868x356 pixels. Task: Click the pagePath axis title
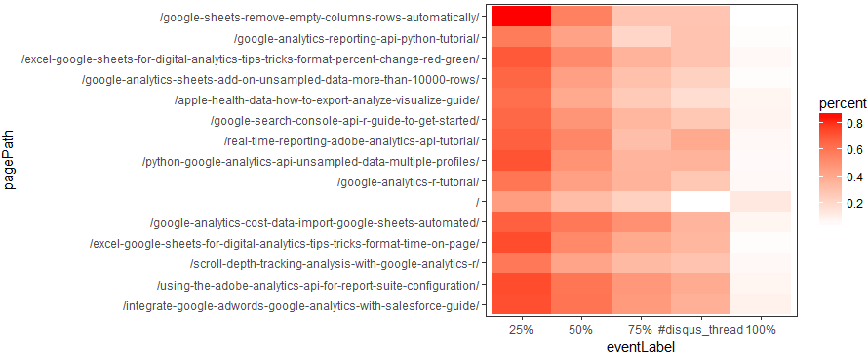tap(10, 161)
